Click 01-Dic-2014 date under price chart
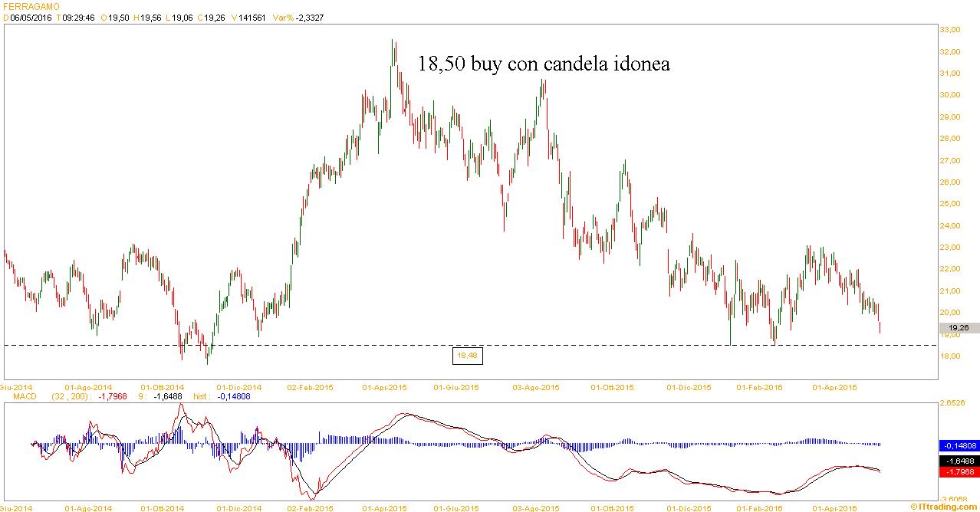This screenshot has height=512, width=980. pos(239,388)
